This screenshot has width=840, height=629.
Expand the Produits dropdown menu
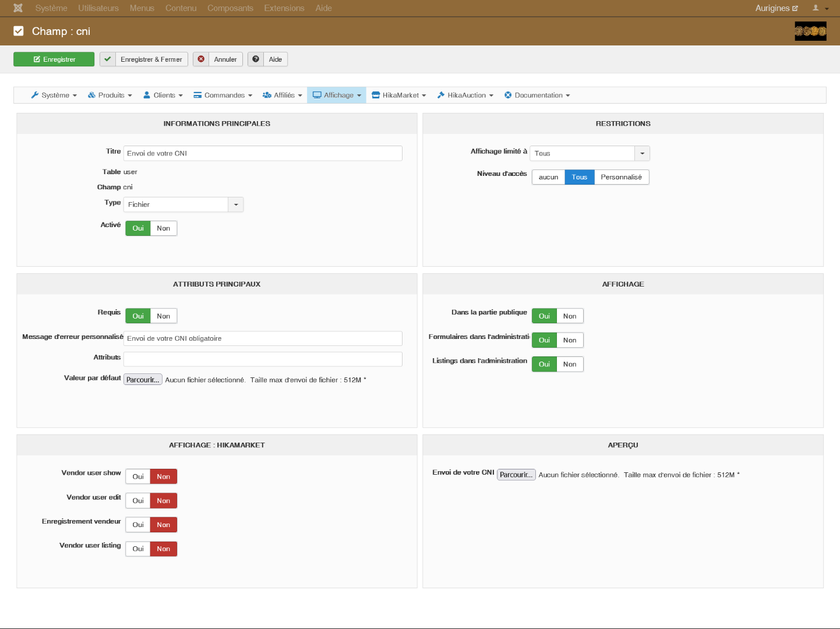[x=110, y=96]
